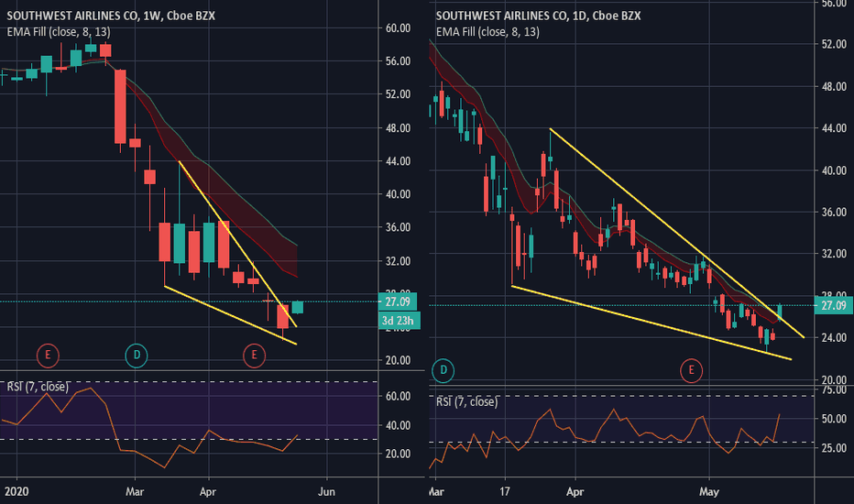Click the May label on daily time axis
854x504 pixels.
tap(708, 491)
